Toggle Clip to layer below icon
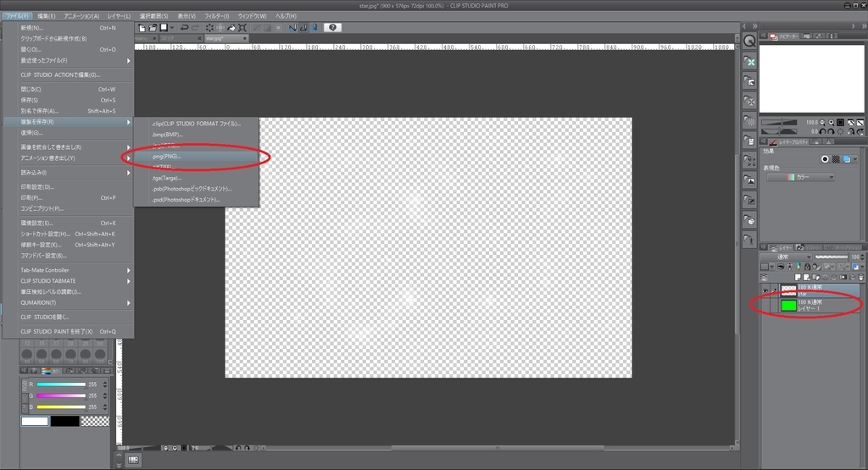Screen dimensions: 868x470 [x=781, y=267]
